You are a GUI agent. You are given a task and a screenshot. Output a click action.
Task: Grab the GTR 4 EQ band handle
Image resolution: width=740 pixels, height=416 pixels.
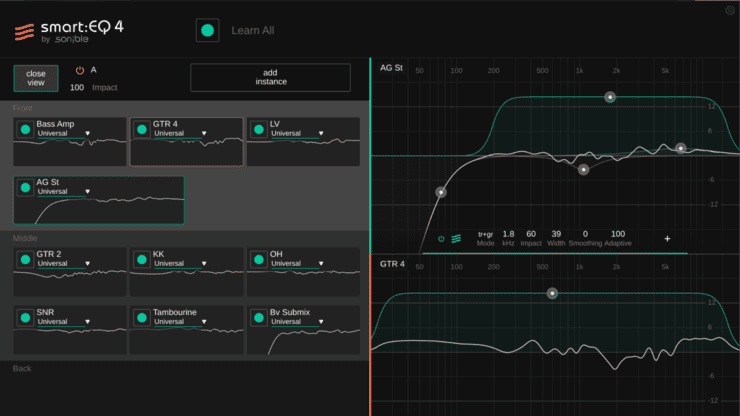point(551,293)
